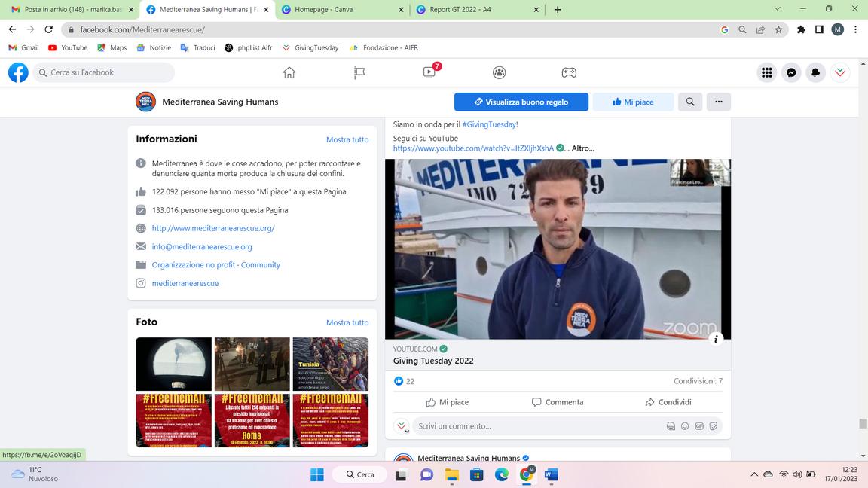View the 22 reactions
This screenshot has width=868, height=488.
(404, 381)
